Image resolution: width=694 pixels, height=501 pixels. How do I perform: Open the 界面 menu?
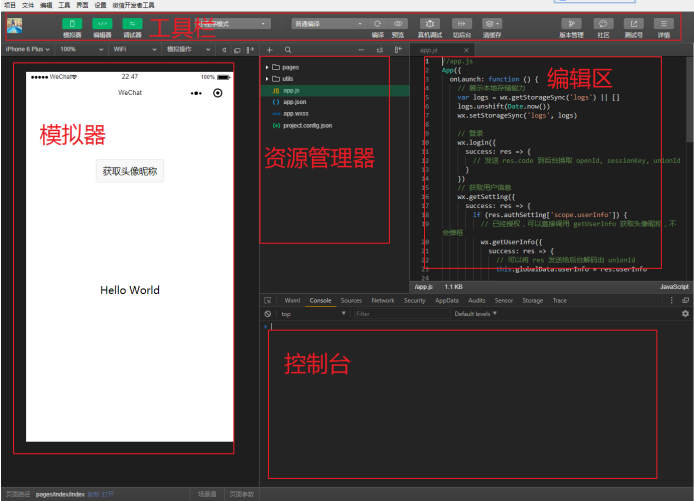tap(82, 5)
